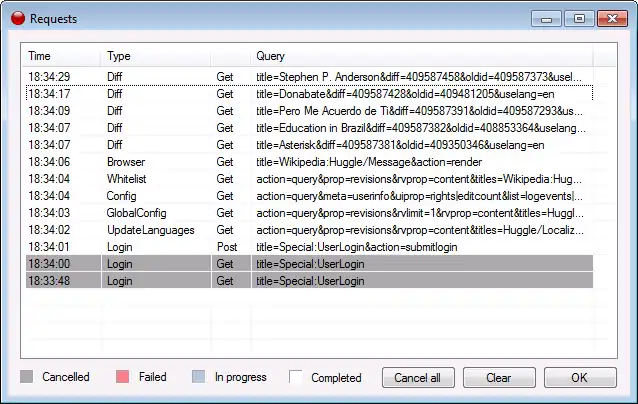Viewport: 638px width, 404px height.
Task: Click the red Requests window icon
Action: [x=17, y=18]
